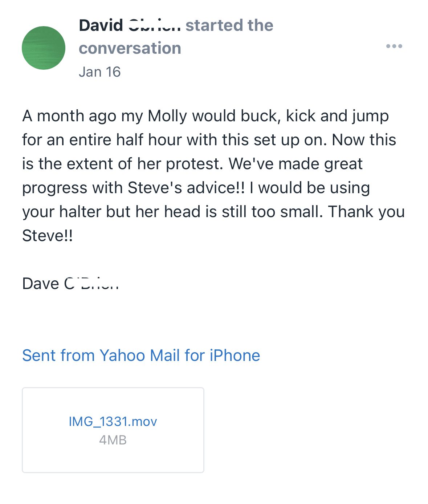The height and width of the screenshot is (504, 428).
Task: Click the attachment file name IMG_1331.mov
Action: [113, 422]
